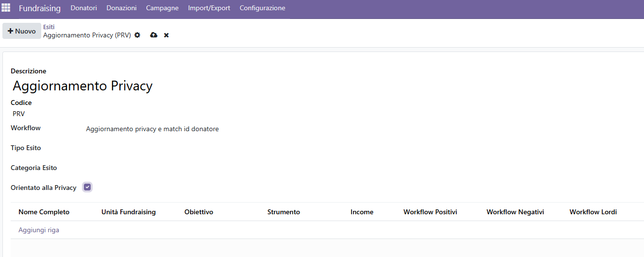Screen dimensions: 644x257
Task: Discard changes with the X icon
Action: (166, 35)
